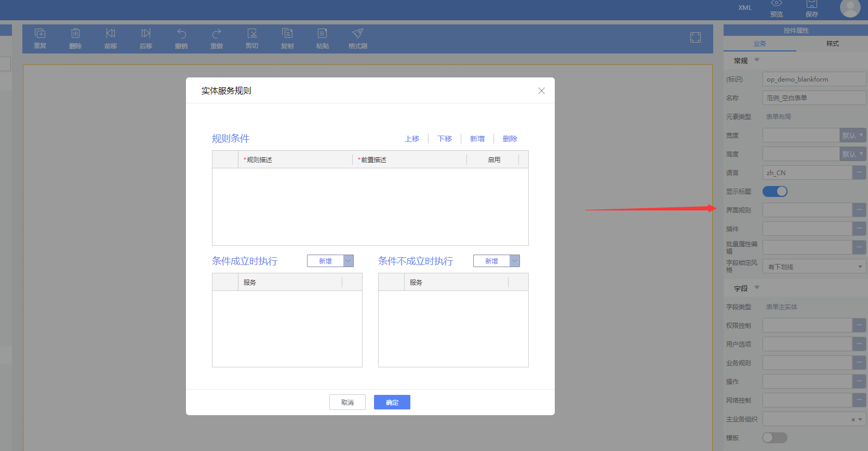Click the 界面规则 input field
Screen dimensions: 868x451
807,210
